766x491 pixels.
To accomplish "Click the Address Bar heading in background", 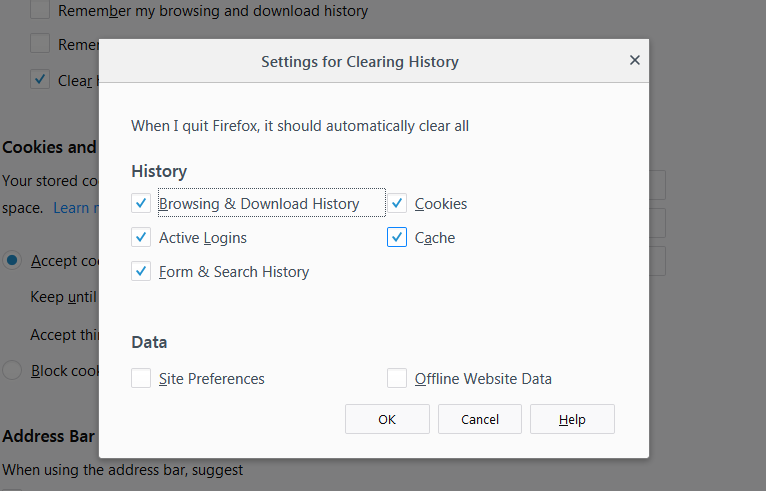I will click(48, 436).
